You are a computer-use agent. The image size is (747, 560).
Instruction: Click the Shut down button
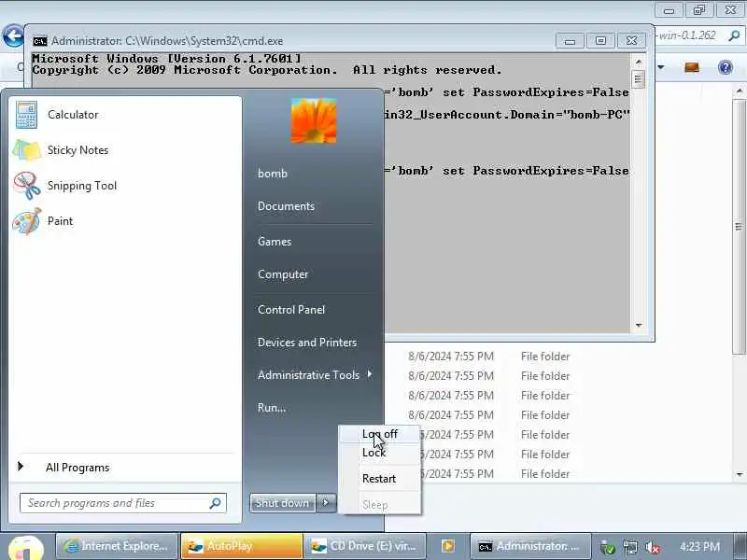tap(283, 503)
